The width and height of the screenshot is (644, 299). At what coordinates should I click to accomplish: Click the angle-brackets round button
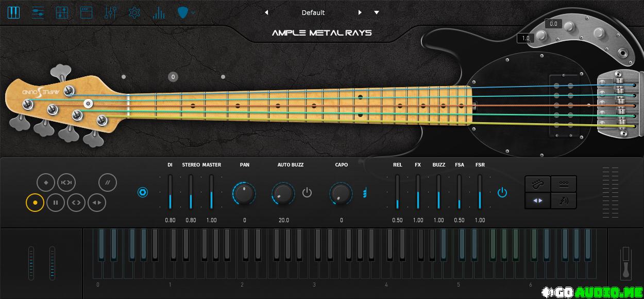pyautogui.click(x=76, y=203)
